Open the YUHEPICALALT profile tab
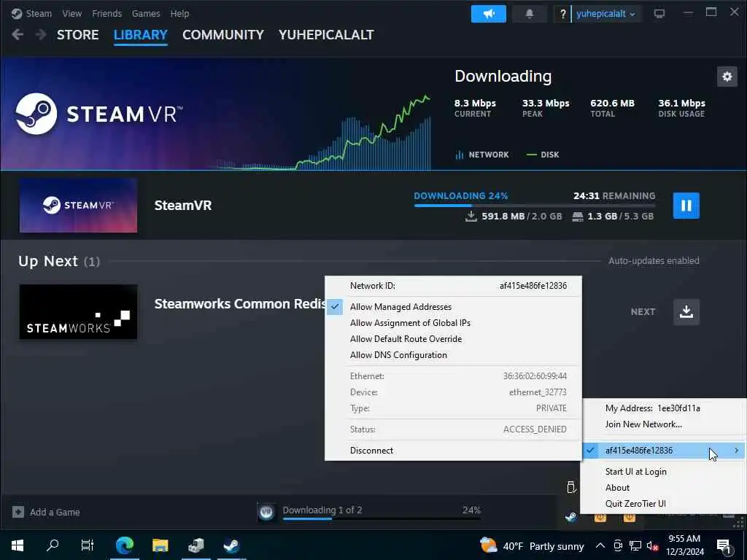The height and width of the screenshot is (560, 747). click(x=326, y=35)
